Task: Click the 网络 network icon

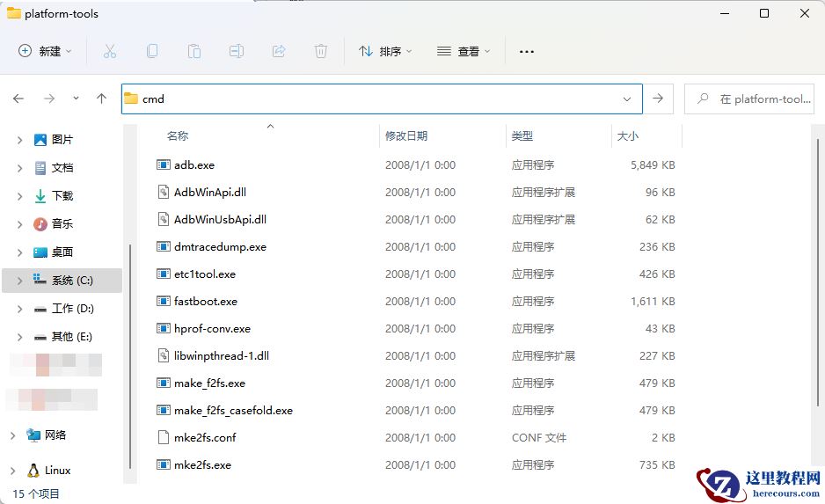Action: click(33, 435)
